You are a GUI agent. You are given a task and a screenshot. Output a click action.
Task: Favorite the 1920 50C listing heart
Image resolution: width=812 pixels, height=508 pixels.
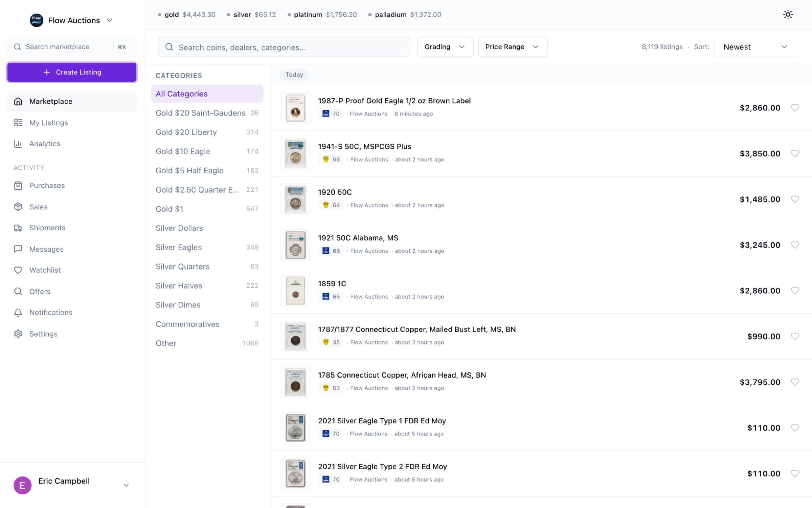click(795, 199)
